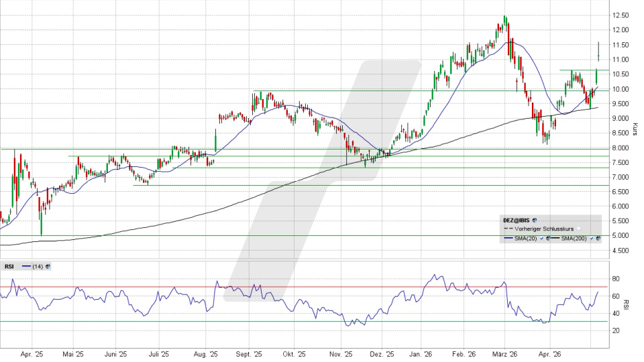Click the SMA(20) legend label
The image size is (644, 362).
click(x=525, y=239)
